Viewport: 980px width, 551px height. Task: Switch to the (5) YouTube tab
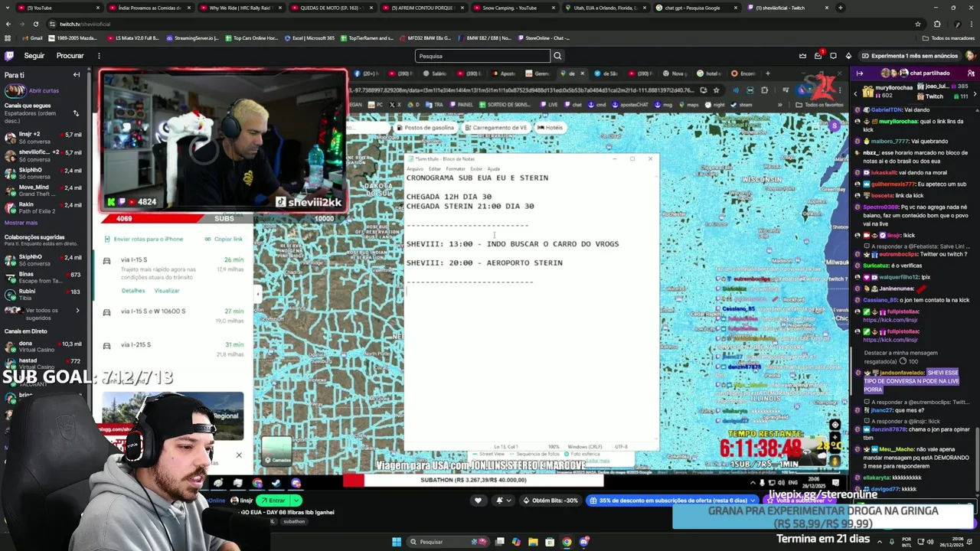pos(59,8)
